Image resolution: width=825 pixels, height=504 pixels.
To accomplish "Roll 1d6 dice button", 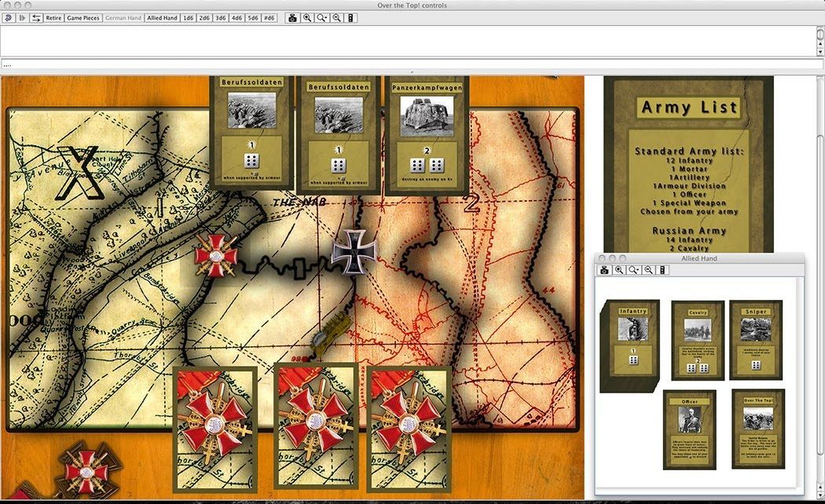I will [188, 18].
